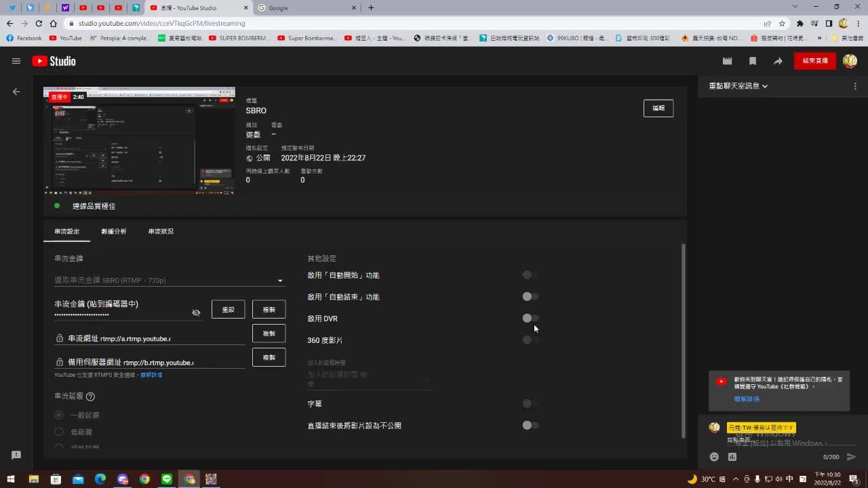Open Microsoft Edge from the taskbar
This screenshot has height=488, width=868.
point(100,479)
